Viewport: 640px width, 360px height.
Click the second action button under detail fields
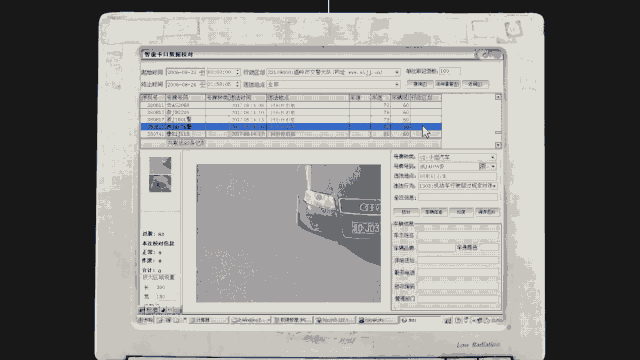433,212
